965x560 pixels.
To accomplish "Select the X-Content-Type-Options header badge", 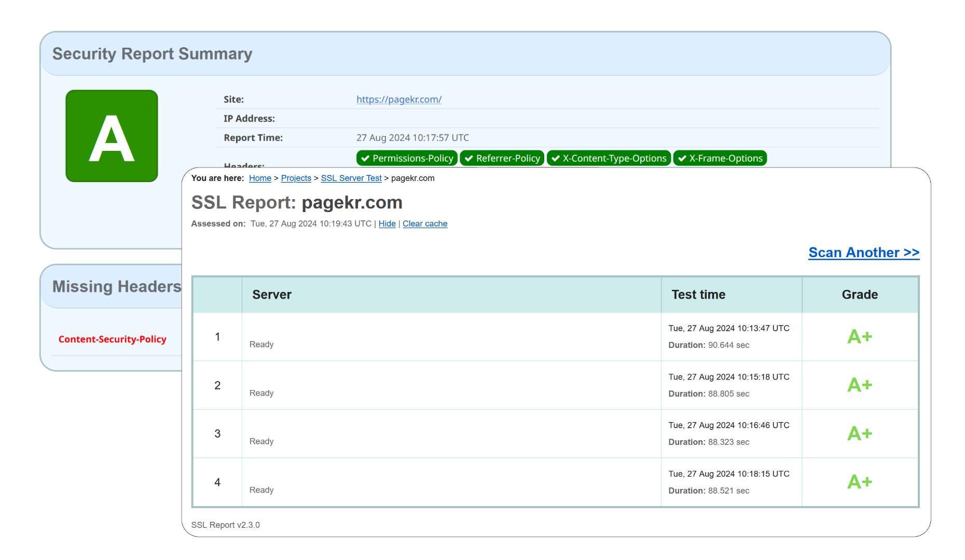I will 609,158.
